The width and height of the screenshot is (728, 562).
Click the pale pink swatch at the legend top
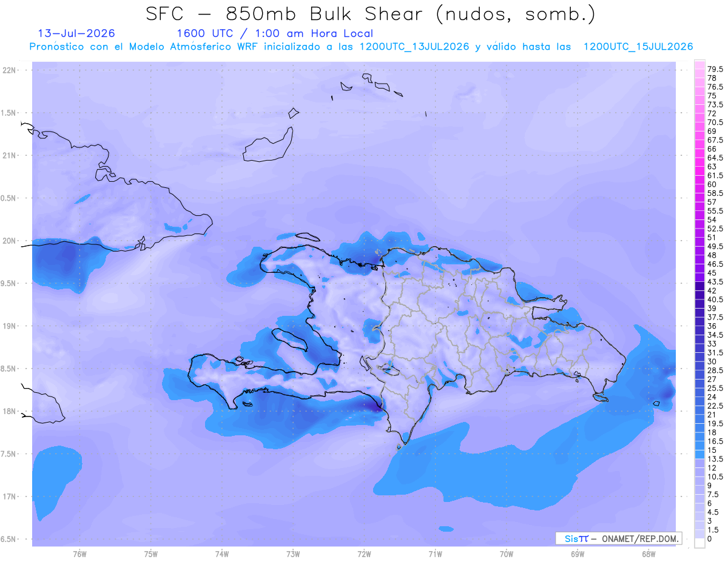point(699,65)
